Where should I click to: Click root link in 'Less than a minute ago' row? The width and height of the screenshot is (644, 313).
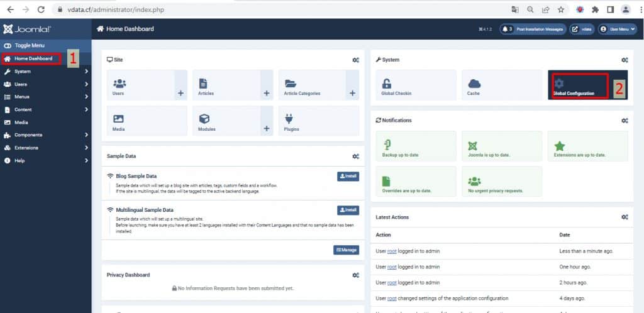[x=392, y=251]
